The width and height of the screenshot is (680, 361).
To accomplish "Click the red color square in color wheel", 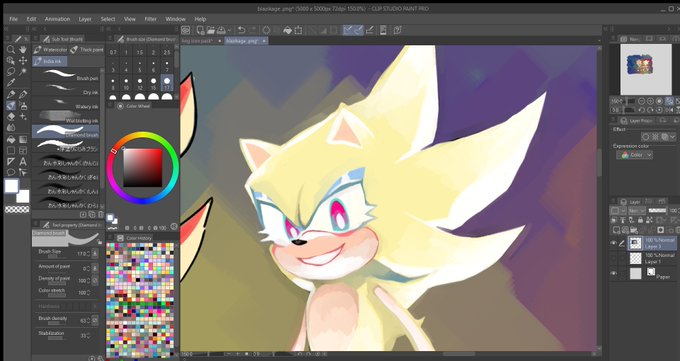I will (142, 167).
